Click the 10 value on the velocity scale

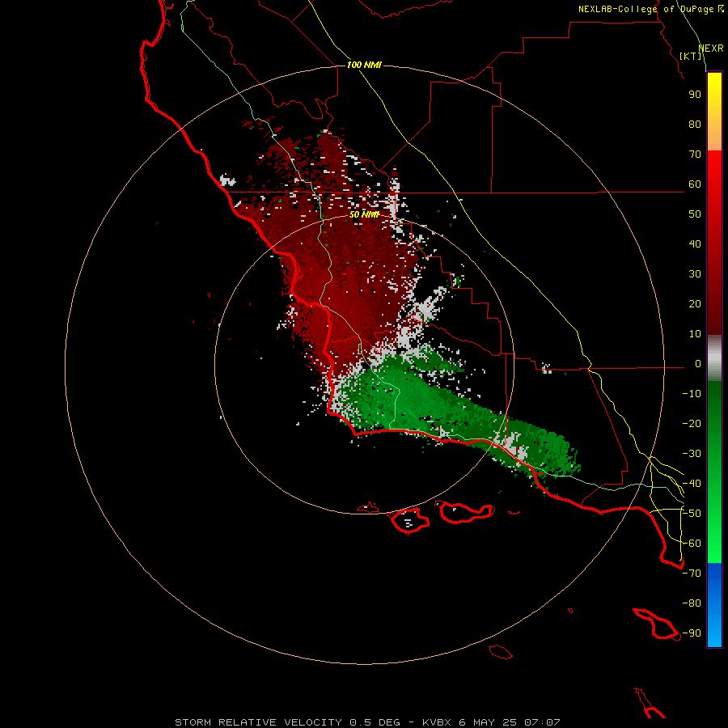pyautogui.click(x=695, y=334)
